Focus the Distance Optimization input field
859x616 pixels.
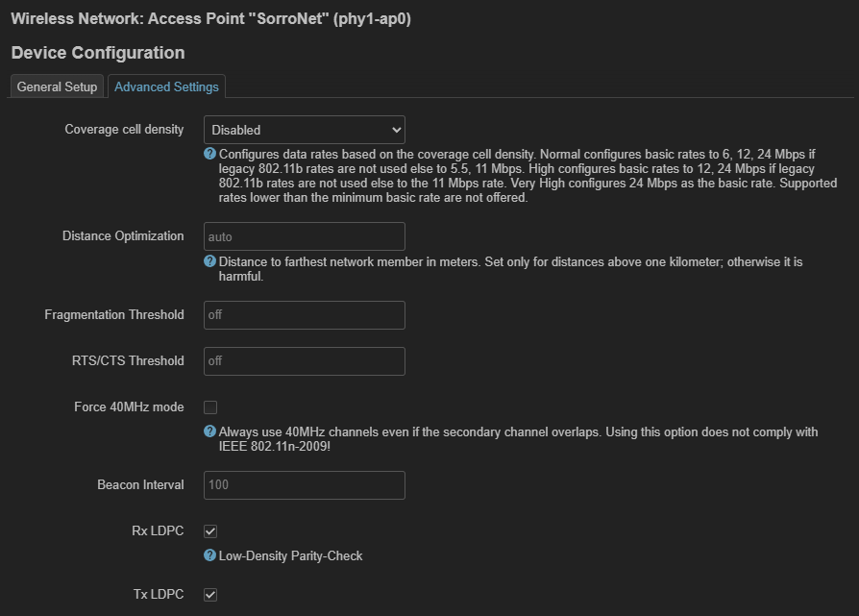[x=304, y=236]
